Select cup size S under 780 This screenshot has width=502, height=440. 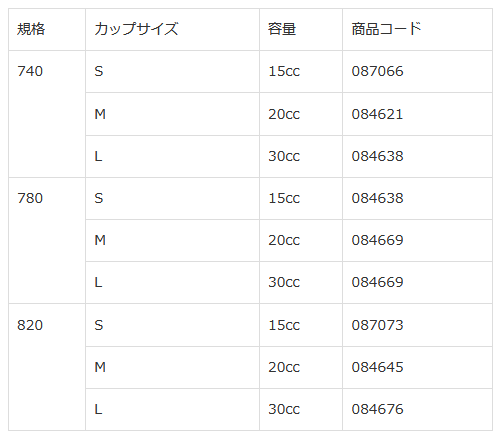[x=172, y=199]
